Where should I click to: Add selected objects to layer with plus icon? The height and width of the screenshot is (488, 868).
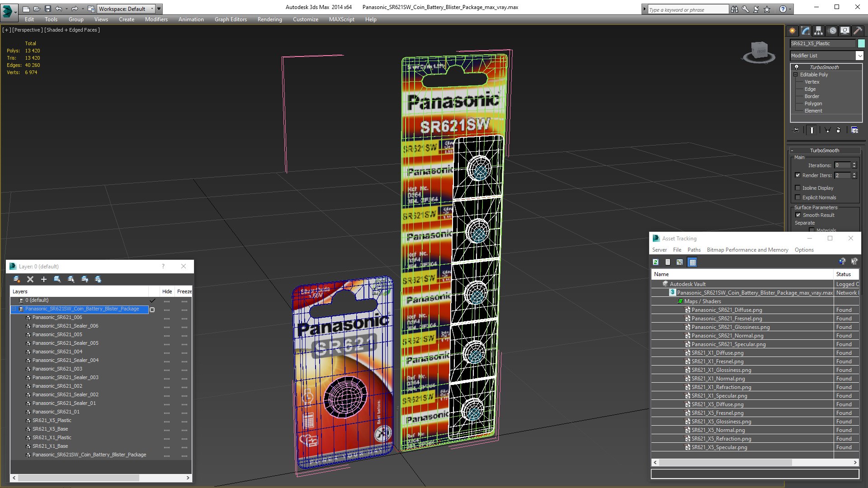(44, 279)
